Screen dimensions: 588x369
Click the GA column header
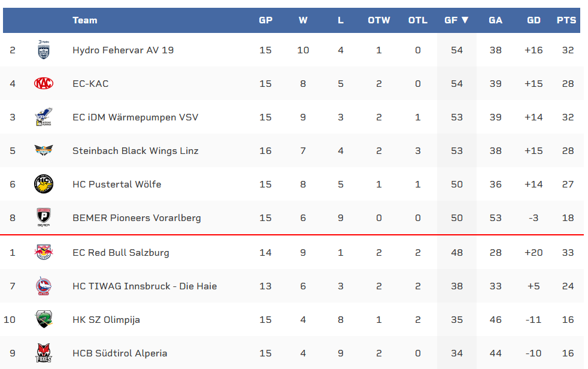point(495,20)
